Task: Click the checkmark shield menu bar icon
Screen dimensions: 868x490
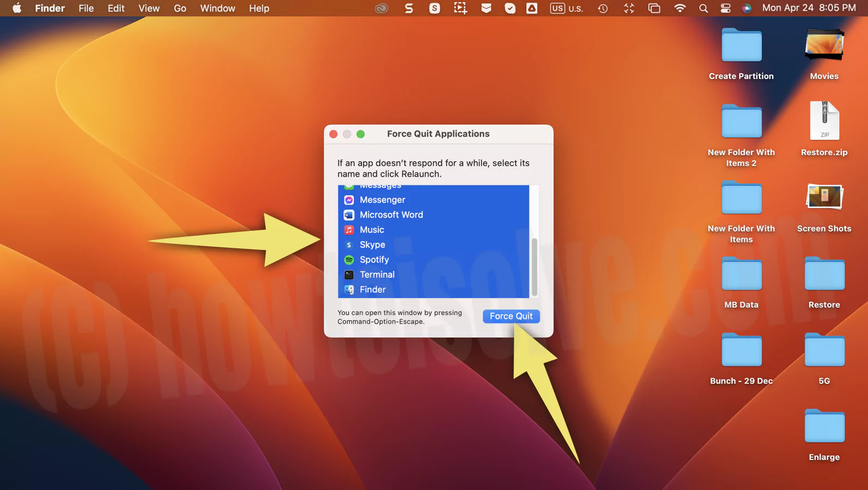Action: point(510,8)
